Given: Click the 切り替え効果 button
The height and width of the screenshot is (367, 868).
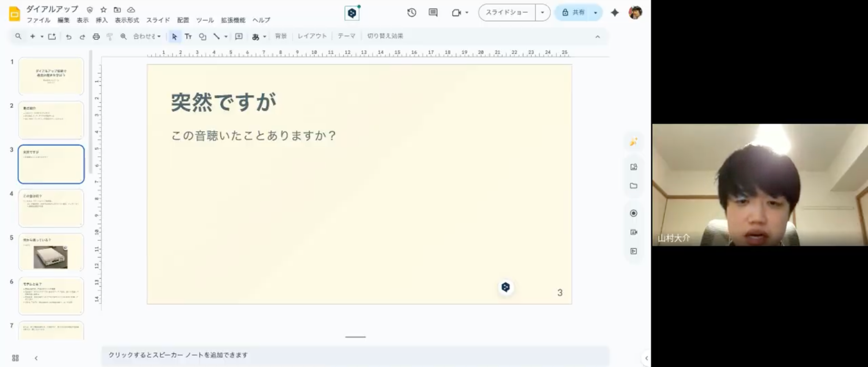Looking at the screenshot, I should [x=385, y=36].
